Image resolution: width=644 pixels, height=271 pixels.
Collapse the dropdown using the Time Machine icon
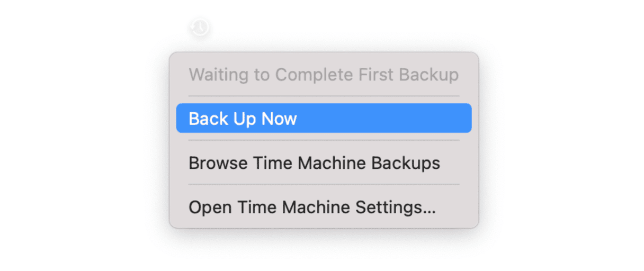pos(200,27)
